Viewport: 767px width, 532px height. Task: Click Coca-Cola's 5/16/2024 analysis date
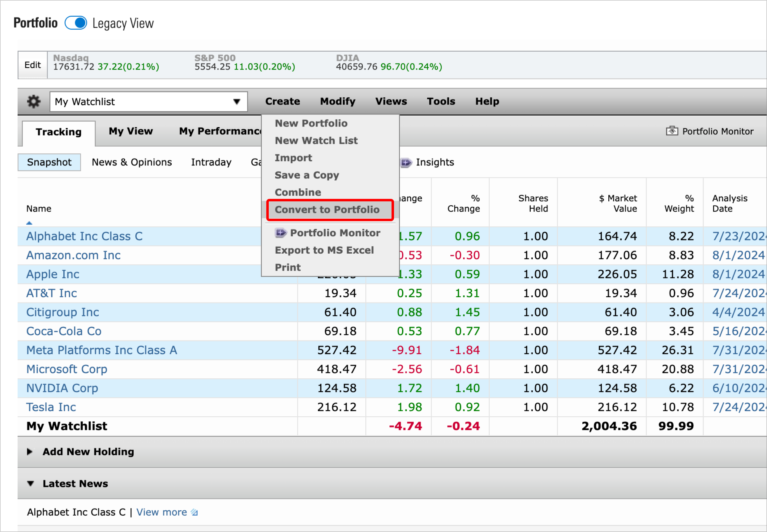739,331
